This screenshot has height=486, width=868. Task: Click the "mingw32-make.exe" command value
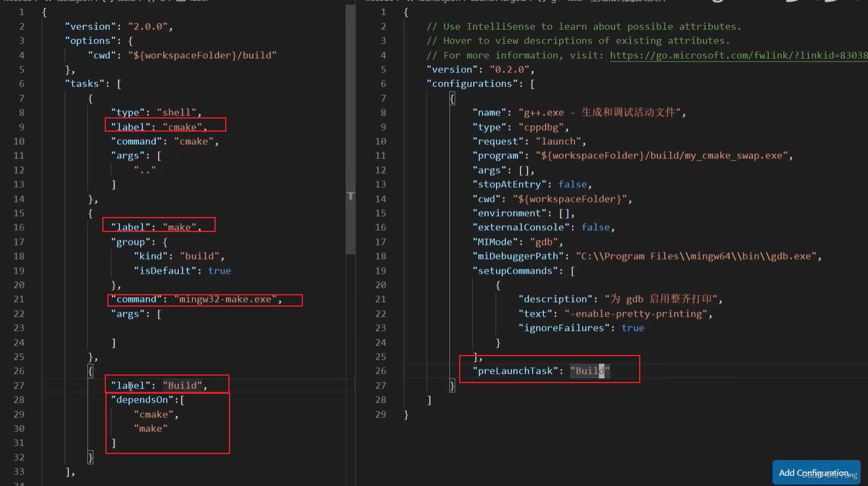[226, 299]
